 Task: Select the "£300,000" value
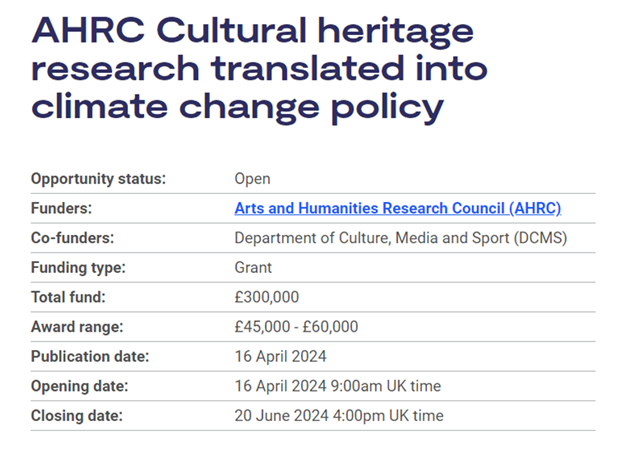coord(266,297)
